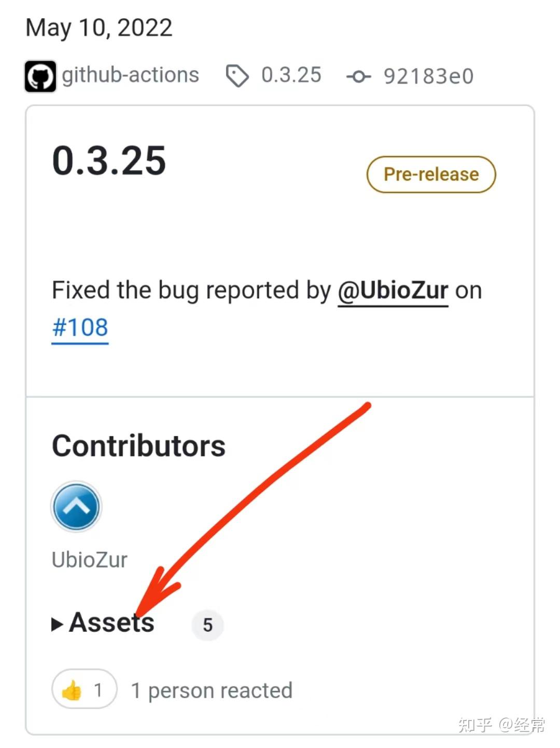The image size is (560, 748).
Task: Click the Assets count badge showing 5
Action: [207, 625]
